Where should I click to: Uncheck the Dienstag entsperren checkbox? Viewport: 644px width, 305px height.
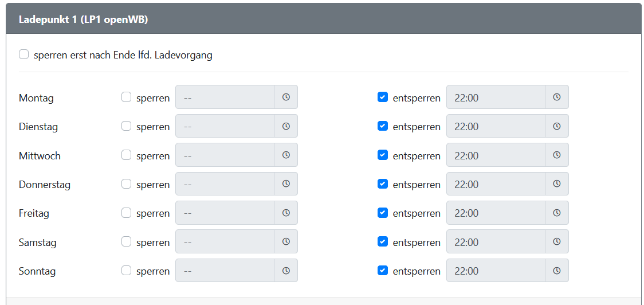[x=383, y=126]
